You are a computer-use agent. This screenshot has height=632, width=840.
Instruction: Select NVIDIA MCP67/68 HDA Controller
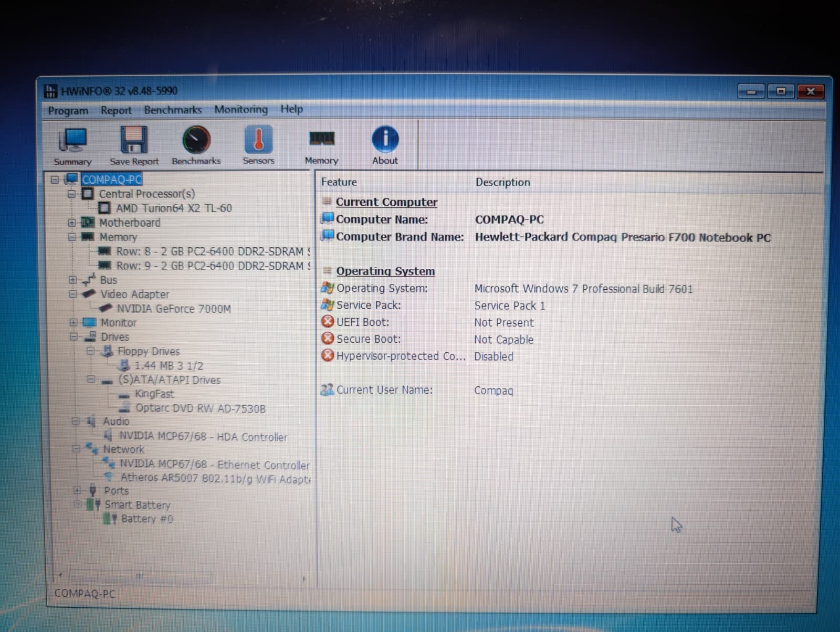[203, 436]
